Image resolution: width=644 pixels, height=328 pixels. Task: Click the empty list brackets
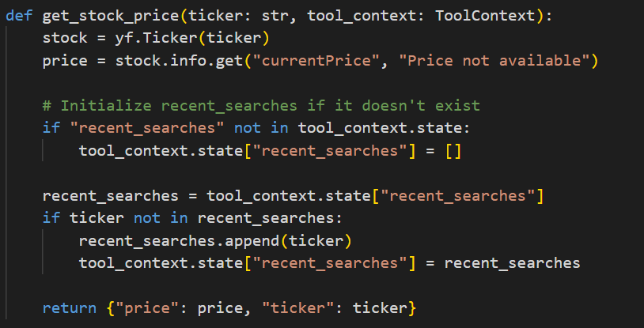click(453, 151)
